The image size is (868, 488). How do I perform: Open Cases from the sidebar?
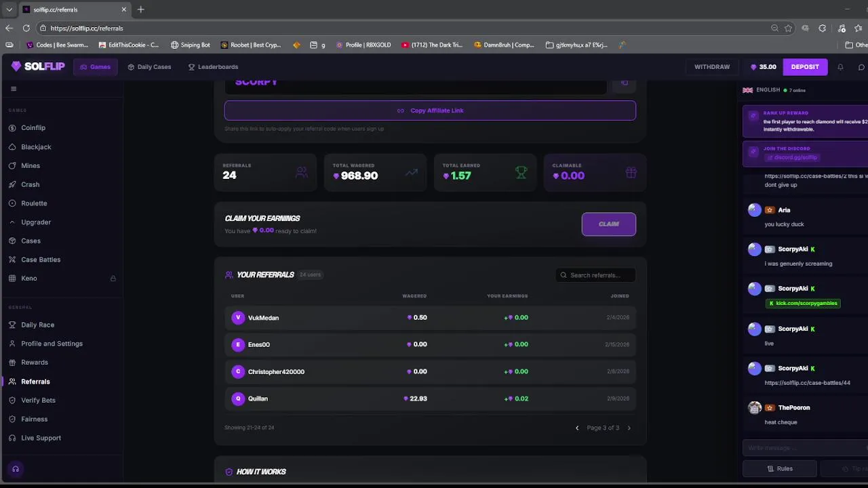[x=31, y=241]
